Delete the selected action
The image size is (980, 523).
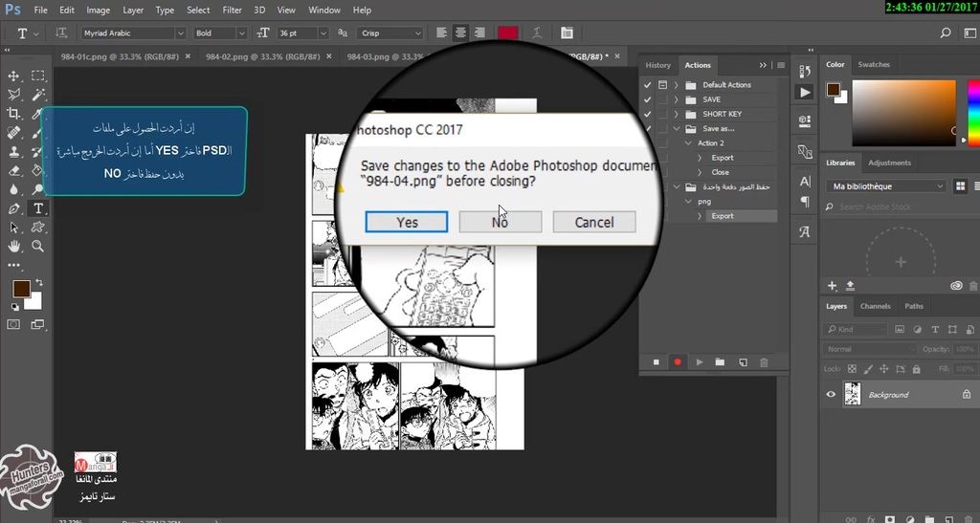pos(764,362)
